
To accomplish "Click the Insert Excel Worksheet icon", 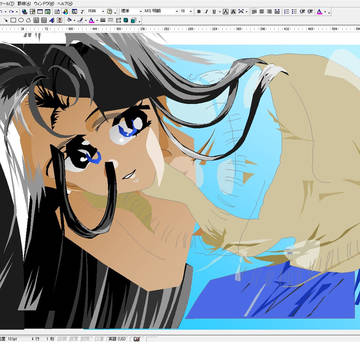I will [48, 12].
